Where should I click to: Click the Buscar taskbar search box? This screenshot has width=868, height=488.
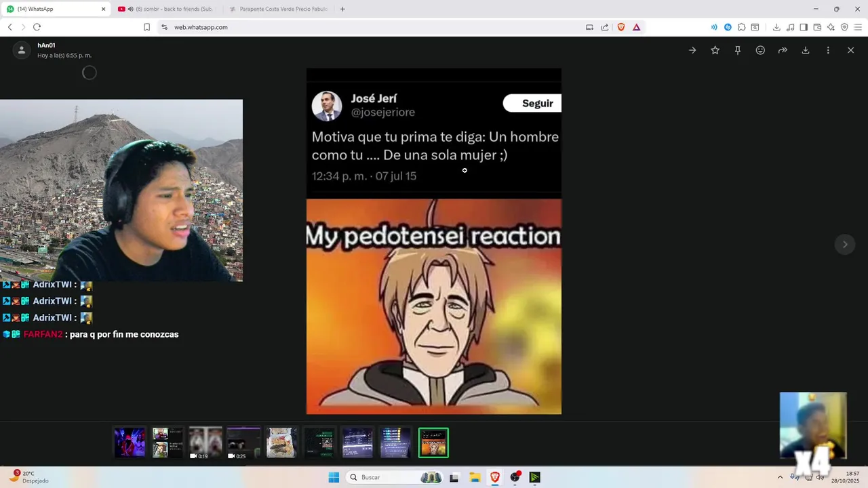395,477
